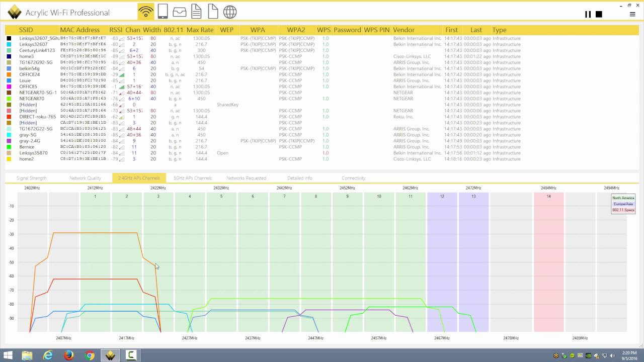The image size is (644, 362).
Task: Open the Windows Start menu
Action: 8,355
